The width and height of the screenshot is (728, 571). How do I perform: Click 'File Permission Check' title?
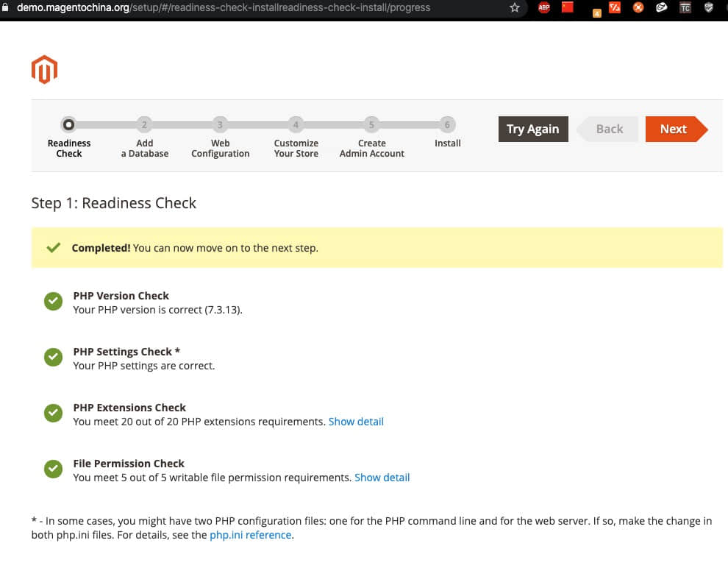pos(129,464)
